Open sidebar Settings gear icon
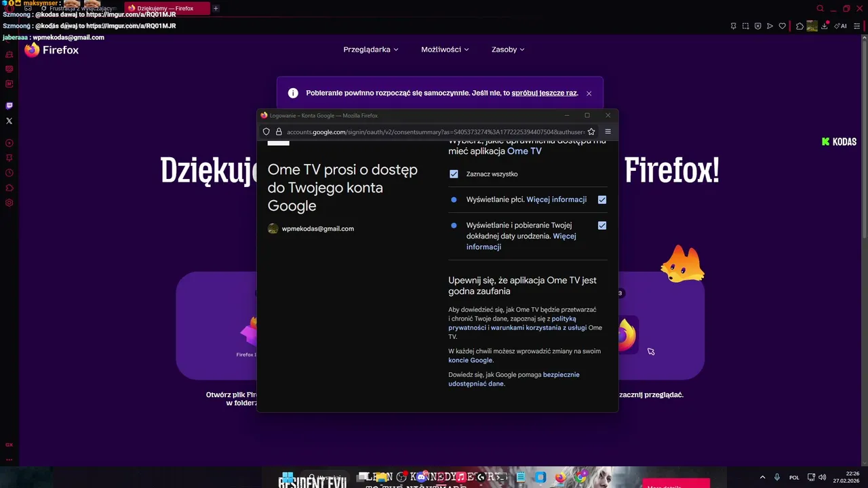This screenshot has height=488, width=868. pos(9,203)
